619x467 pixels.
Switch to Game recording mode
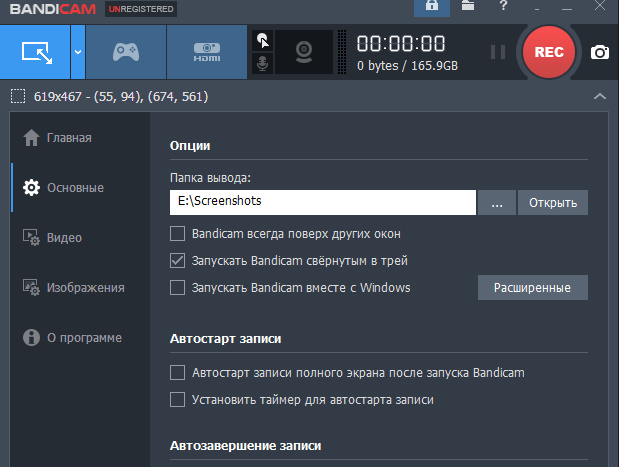(126, 52)
